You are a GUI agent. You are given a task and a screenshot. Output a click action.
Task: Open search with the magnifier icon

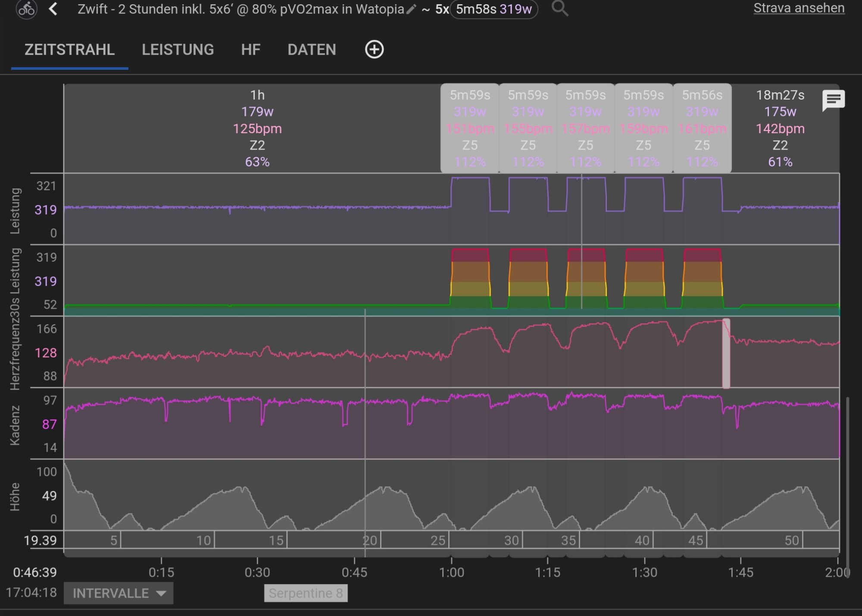tap(560, 8)
